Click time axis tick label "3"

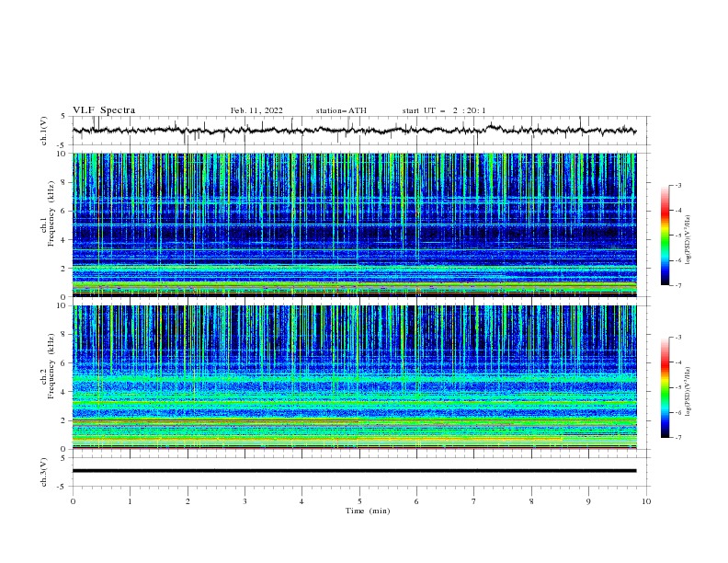click(x=245, y=501)
